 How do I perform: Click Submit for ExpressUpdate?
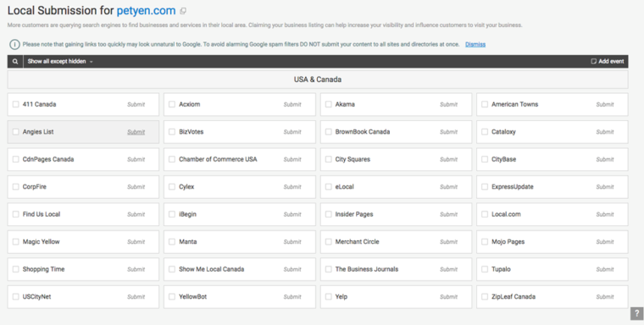(x=605, y=187)
